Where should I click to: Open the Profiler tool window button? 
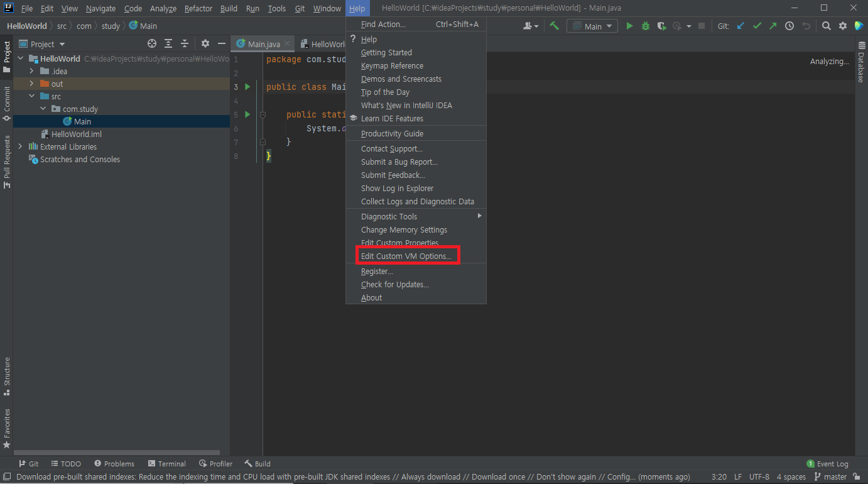(215, 464)
